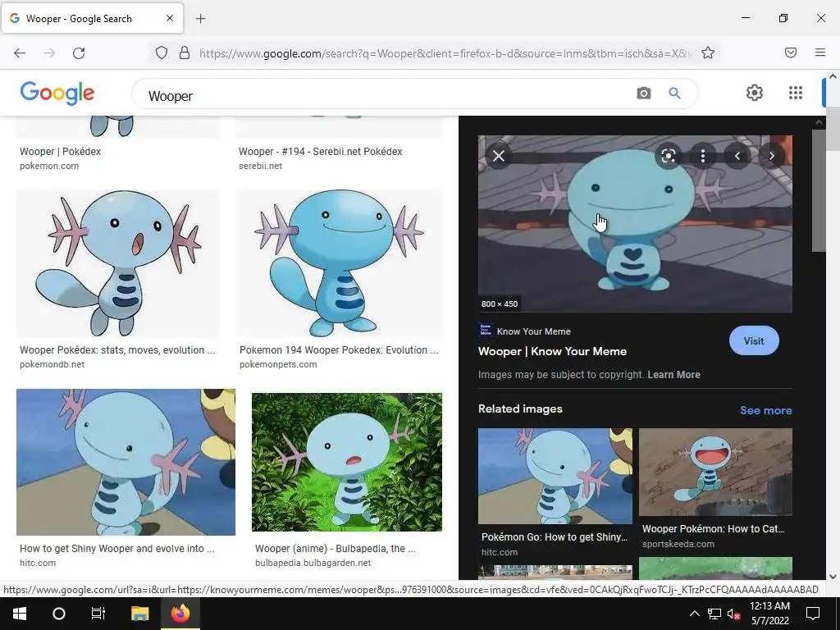Open File Explorer from taskbar
840x630 pixels.
click(139, 614)
